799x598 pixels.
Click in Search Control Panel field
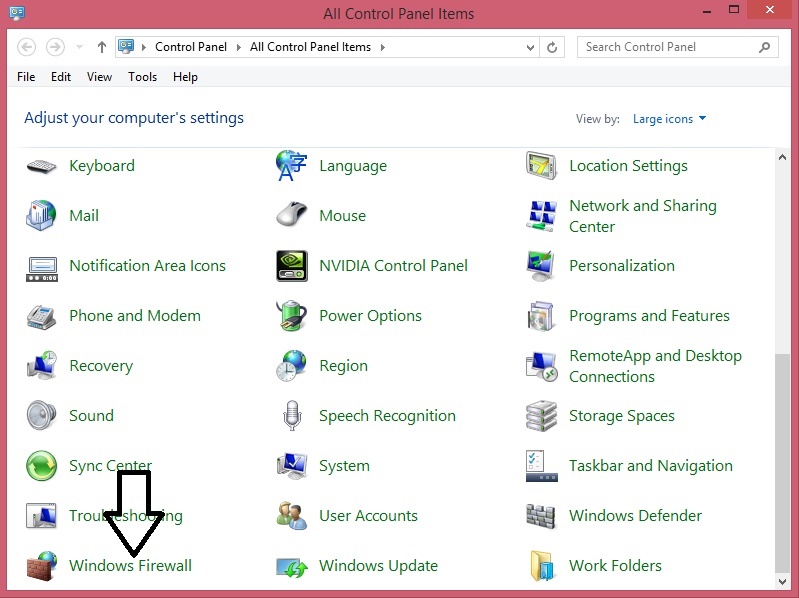677,47
